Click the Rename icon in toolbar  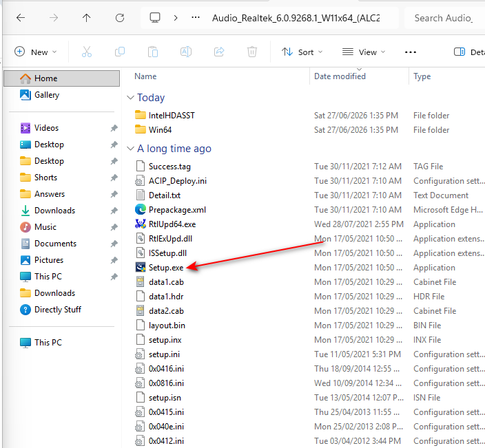coord(186,52)
